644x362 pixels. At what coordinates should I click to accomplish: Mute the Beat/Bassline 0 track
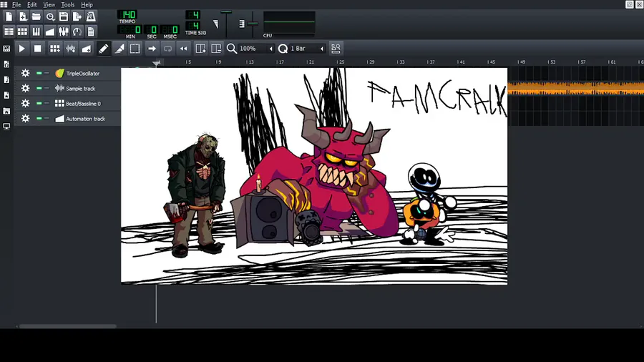point(39,104)
